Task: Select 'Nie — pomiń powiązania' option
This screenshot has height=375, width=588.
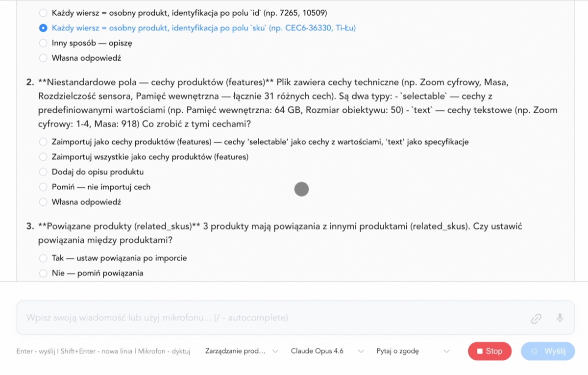Action: 43,273
